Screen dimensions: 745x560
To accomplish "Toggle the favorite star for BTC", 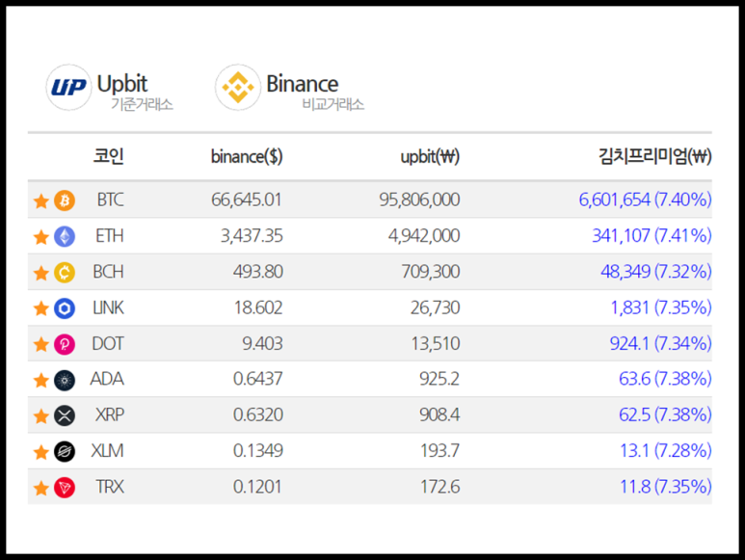I will click(41, 200).
